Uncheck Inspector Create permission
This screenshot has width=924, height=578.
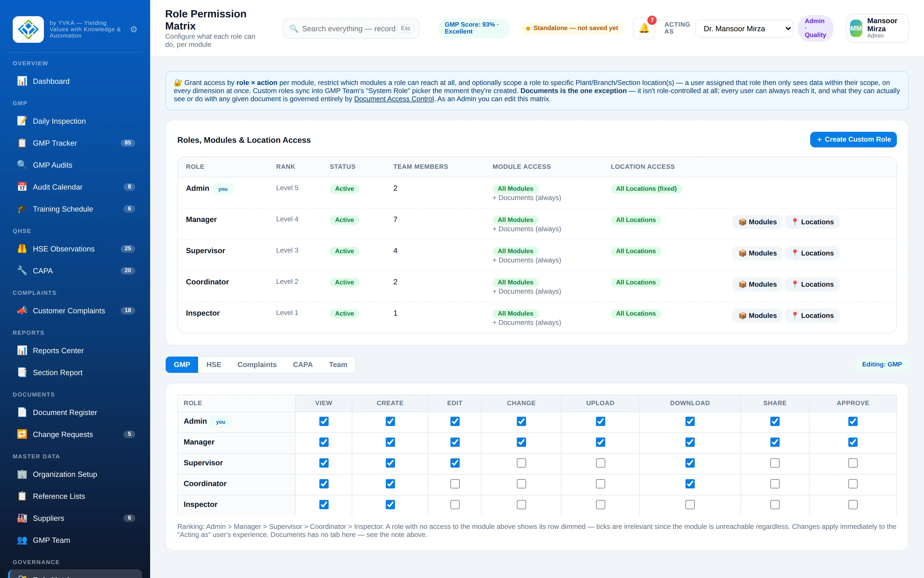[390, 505]
